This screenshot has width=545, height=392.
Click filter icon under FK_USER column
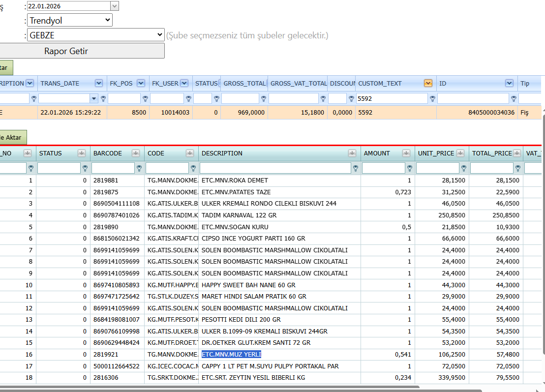click(x=188, y=99)
